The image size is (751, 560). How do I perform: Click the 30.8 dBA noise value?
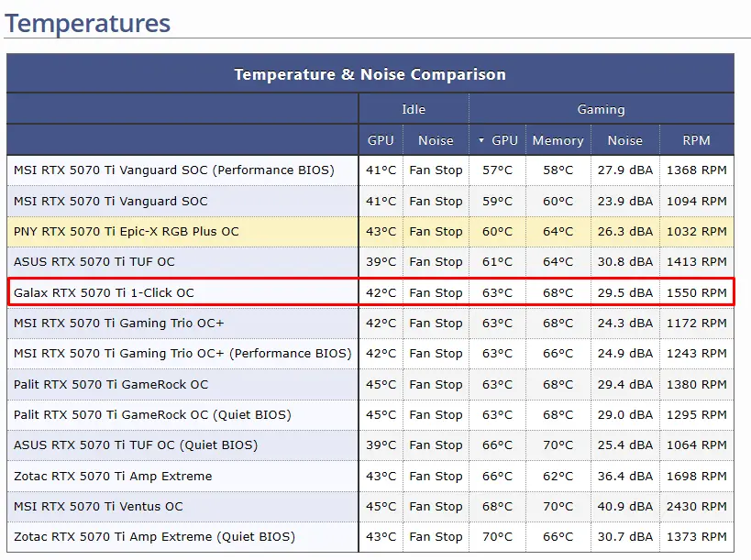tap(625, 262)
